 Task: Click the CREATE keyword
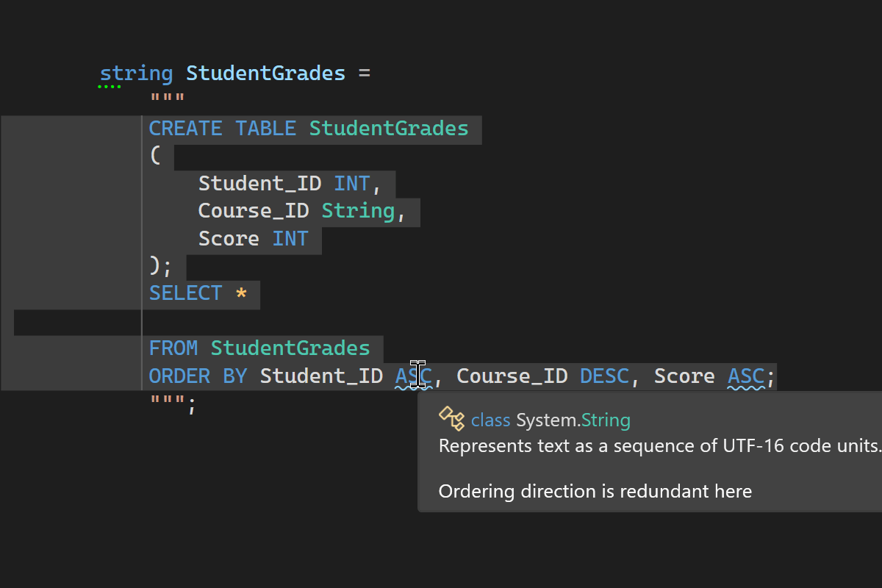coord(186,129)
